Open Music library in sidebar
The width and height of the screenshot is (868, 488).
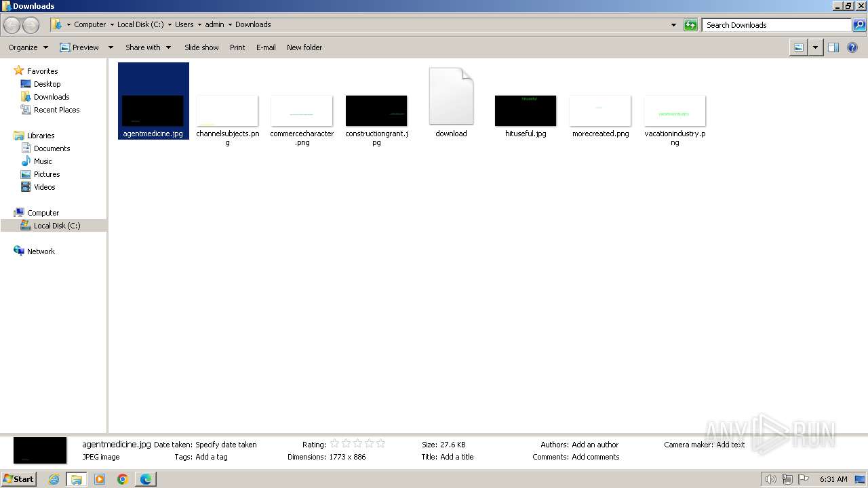43,161
